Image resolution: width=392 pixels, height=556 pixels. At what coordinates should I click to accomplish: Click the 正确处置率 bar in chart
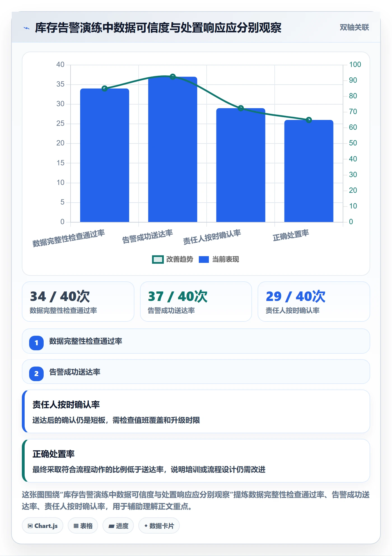pyautogui.click(x=309, y=171)
